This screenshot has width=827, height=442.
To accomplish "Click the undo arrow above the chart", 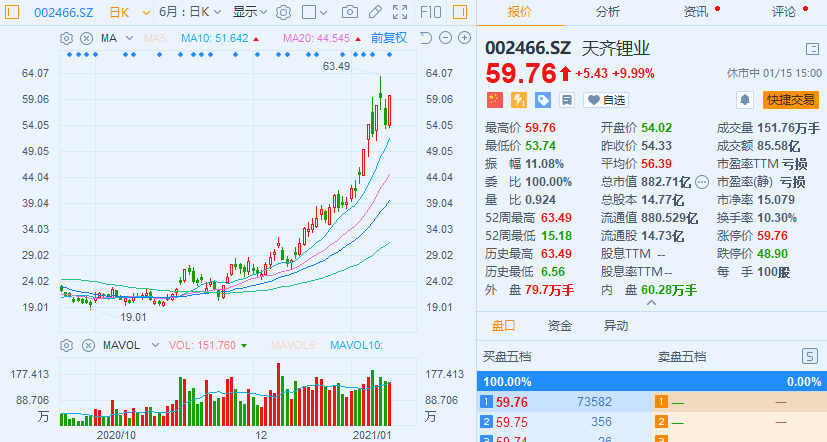I will point(426,38).
